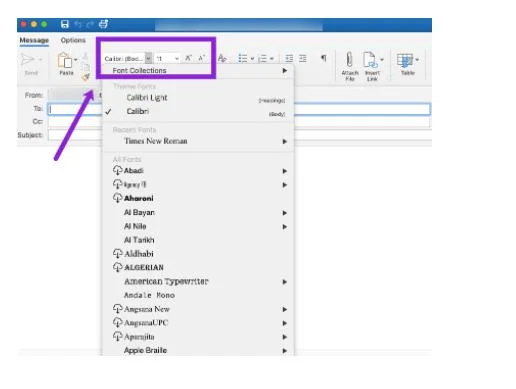516x389 pixels.
Task: Open the font name dropdown arrow
Action: (149, 58)
